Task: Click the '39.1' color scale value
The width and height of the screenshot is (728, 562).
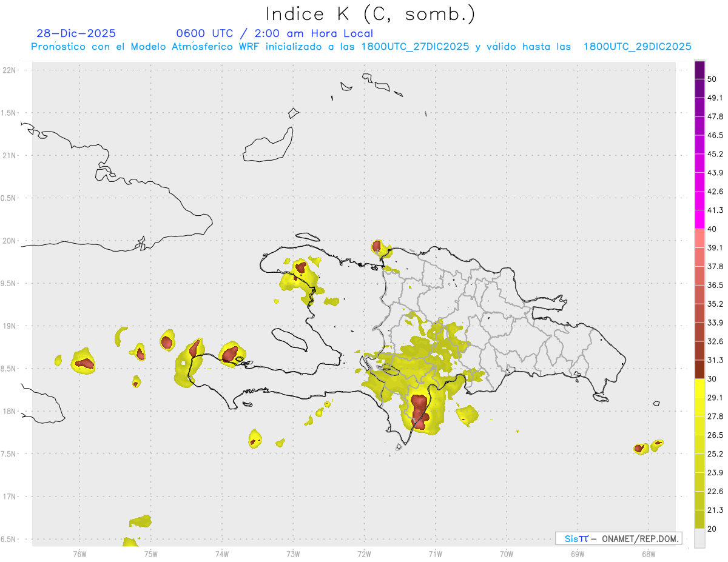Action: [x=715, y=247]
